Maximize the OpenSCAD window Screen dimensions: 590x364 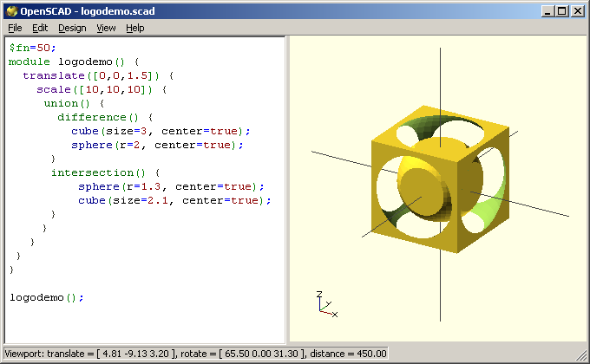[561, 11]
